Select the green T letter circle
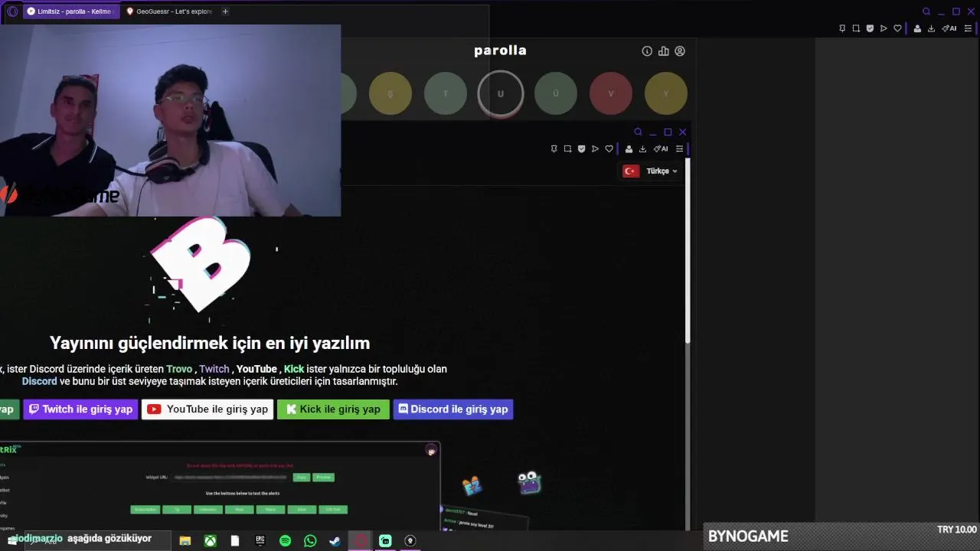The image size is (980, 551). (x=446, y=93)
